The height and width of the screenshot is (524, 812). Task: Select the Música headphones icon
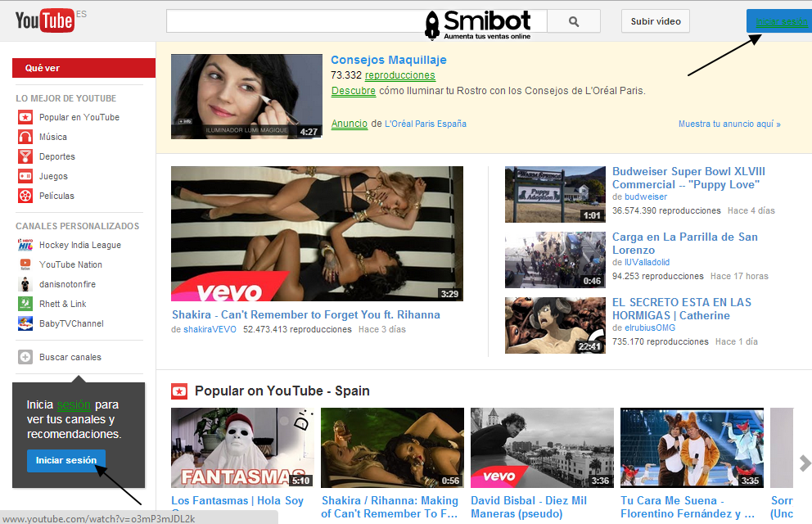coord(25,137)
